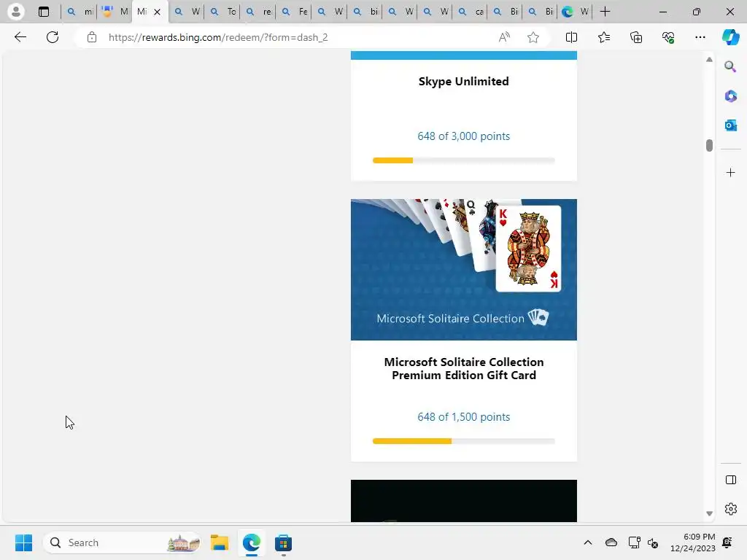The width and height of the screenshot is (747, 560).
Task: Switch to the 'Fe' search tab
Action: click(293, 12)
